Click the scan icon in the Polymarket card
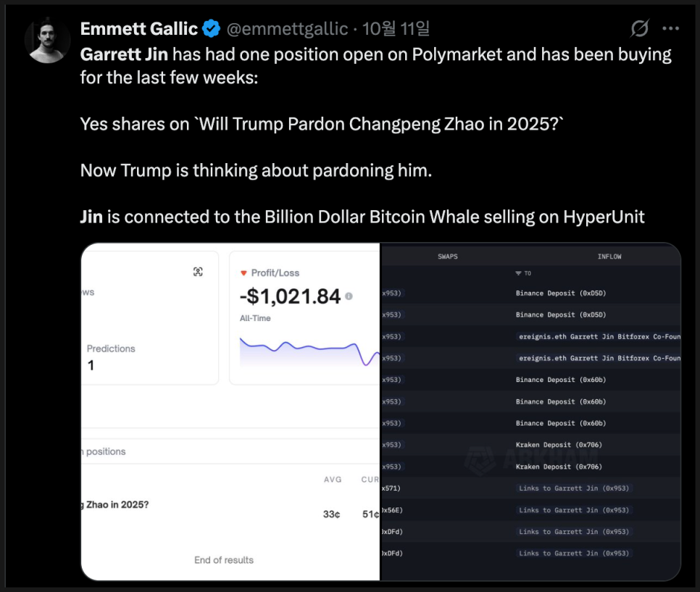Image resolution: width=700 pixels, height=592 pixels. [x=198, y=272]
